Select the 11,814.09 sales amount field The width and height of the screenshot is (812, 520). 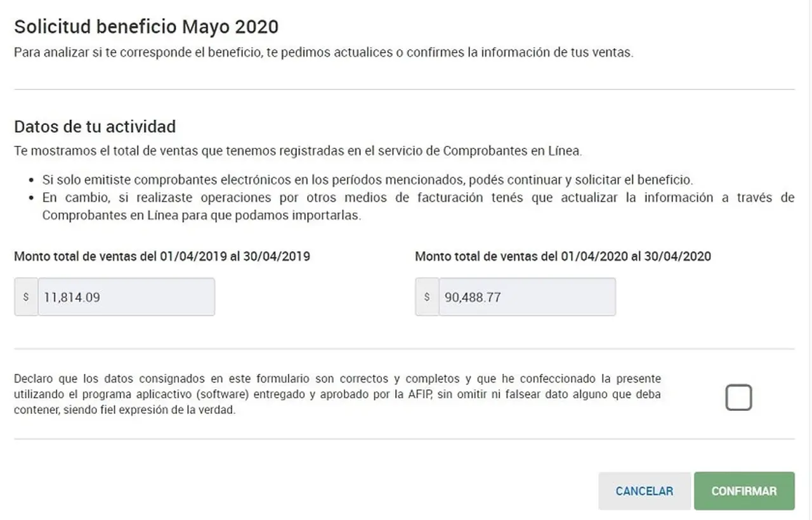click(126, 297)
